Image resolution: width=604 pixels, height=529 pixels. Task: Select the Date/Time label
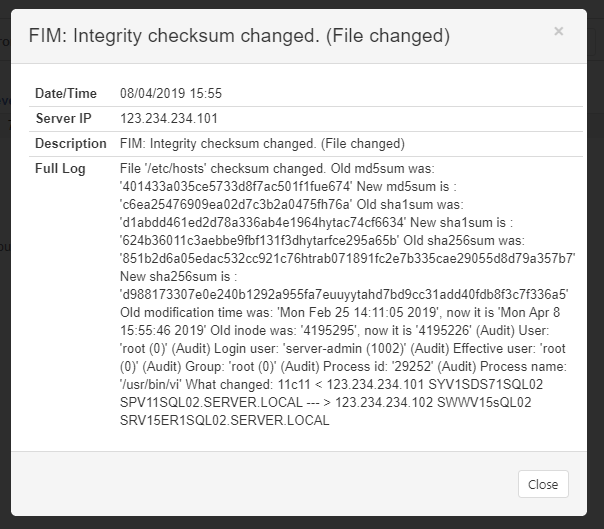tap(66, 93)
